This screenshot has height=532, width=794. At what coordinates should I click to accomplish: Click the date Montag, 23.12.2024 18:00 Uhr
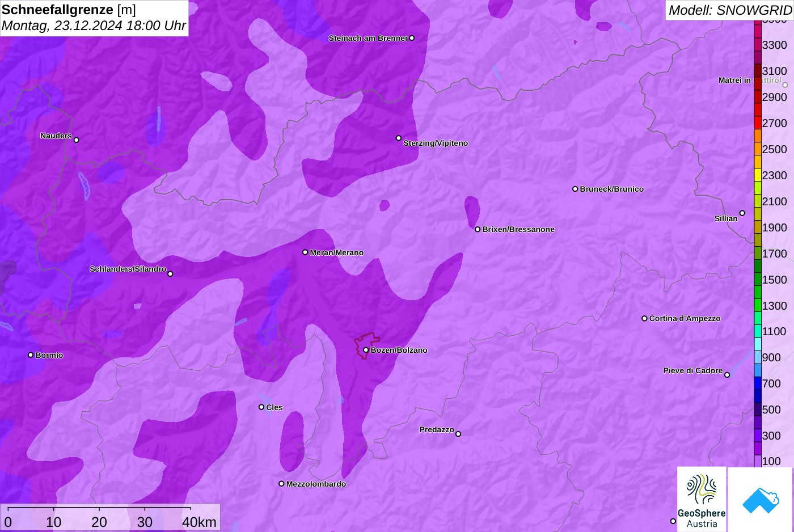(x=94, y=26)
